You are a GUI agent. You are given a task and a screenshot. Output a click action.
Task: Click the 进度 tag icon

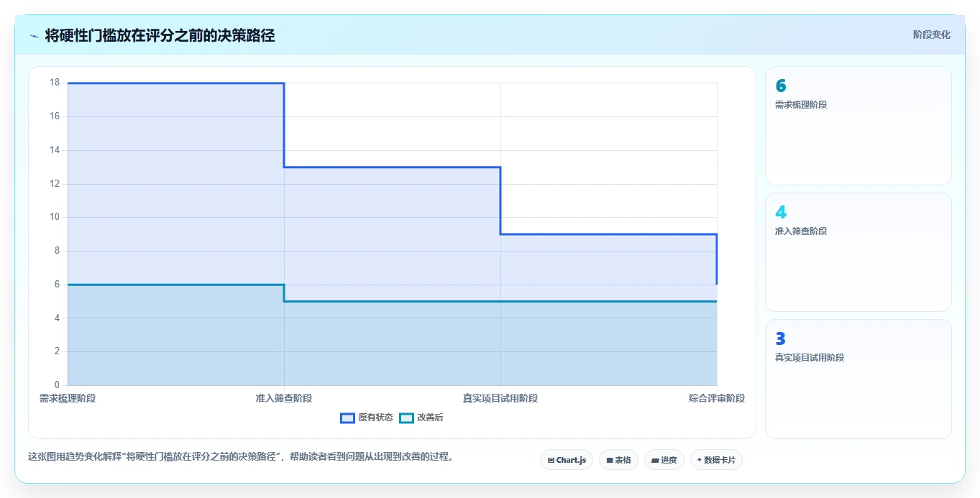pyautogui.click(x=655, y=460)
